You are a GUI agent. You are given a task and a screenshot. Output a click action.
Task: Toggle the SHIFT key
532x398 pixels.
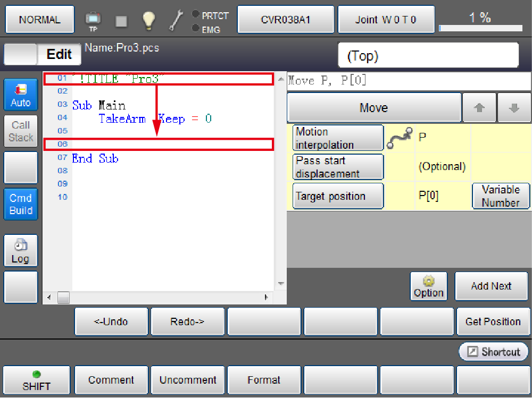pos(37,380)
